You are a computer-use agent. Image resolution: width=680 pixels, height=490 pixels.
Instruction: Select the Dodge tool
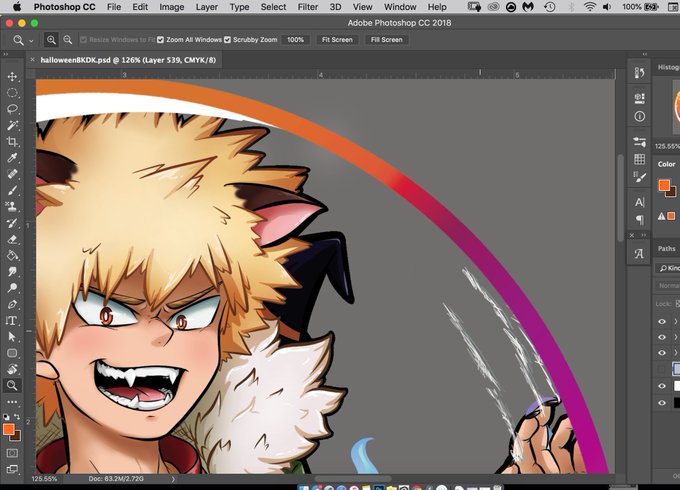[x=12, y=287]
